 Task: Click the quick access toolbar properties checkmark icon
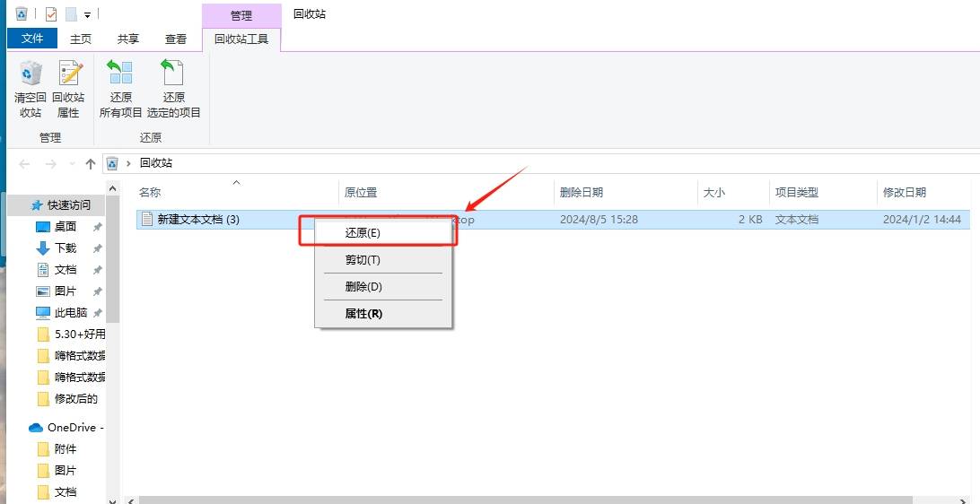tap(51, 13)
